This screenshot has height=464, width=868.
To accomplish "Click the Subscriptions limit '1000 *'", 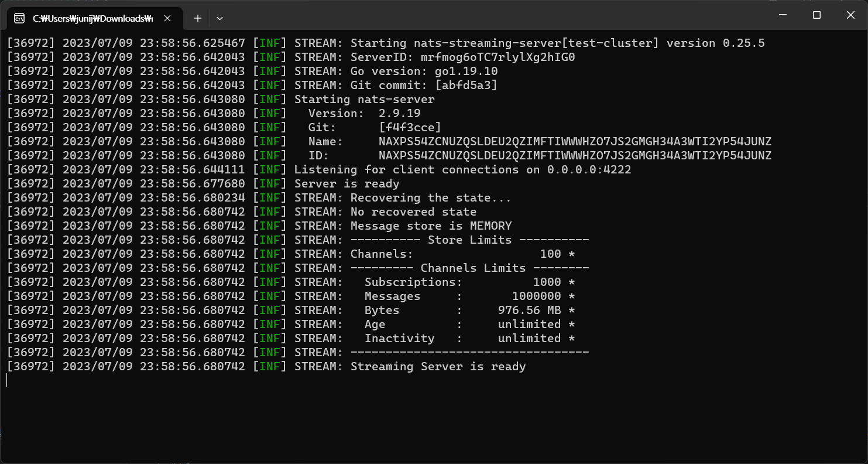I will point(554,282).
